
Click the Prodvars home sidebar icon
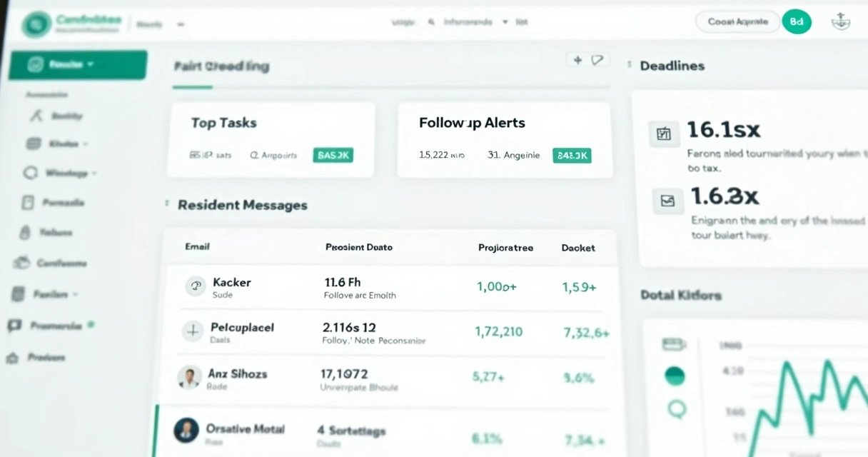pos(11,358)
